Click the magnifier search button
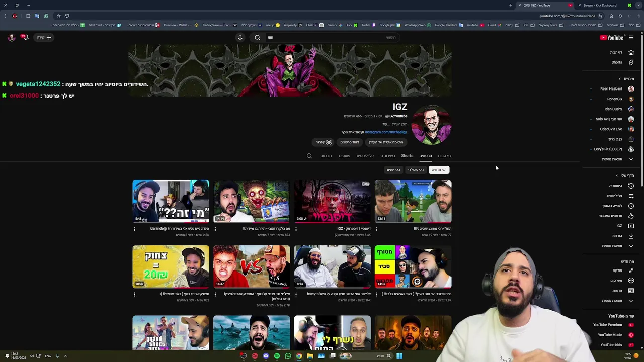This screenshot has width=644, height=362. click(x=257, y=37)
